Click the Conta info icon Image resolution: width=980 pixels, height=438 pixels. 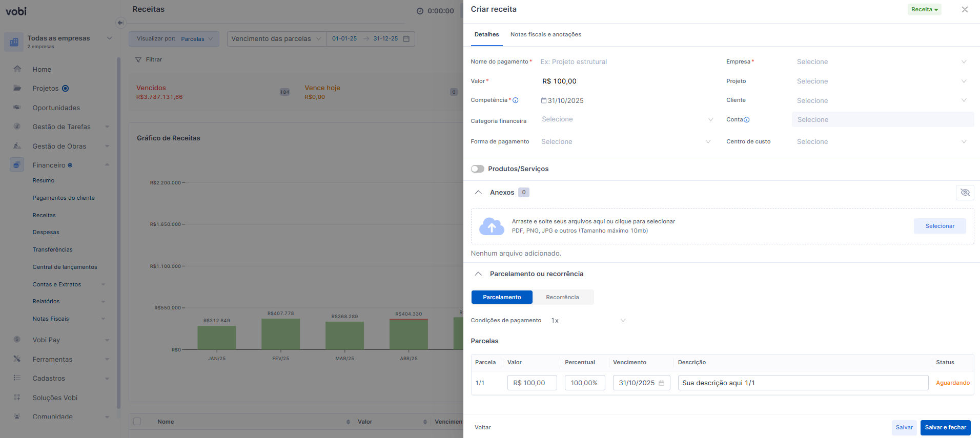pyautogui.click(x=746, y=120)
